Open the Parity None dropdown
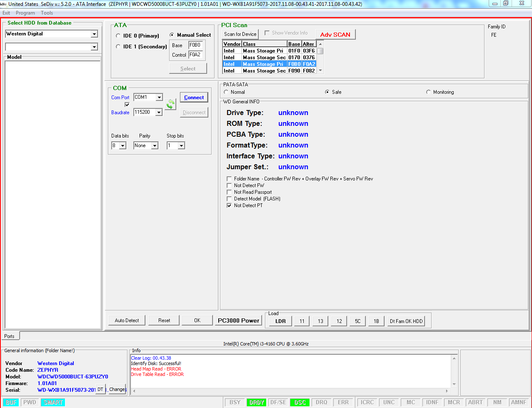This screenshot has height=408, width=532. [x=155, y=145]
